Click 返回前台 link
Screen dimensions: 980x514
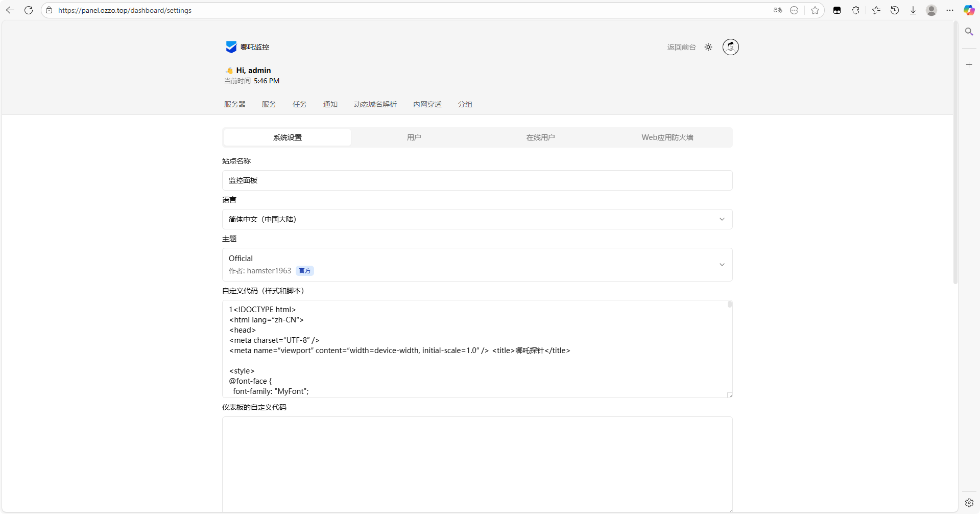click(681, 47)
